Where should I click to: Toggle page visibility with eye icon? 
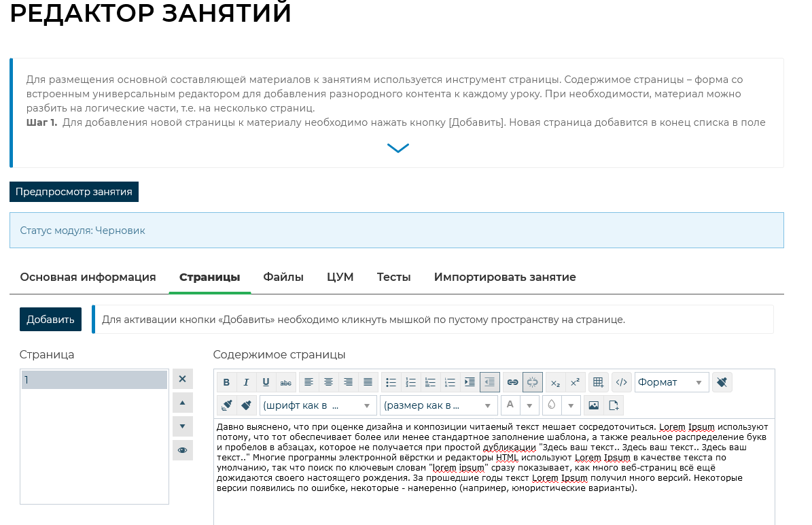(182, 450)
